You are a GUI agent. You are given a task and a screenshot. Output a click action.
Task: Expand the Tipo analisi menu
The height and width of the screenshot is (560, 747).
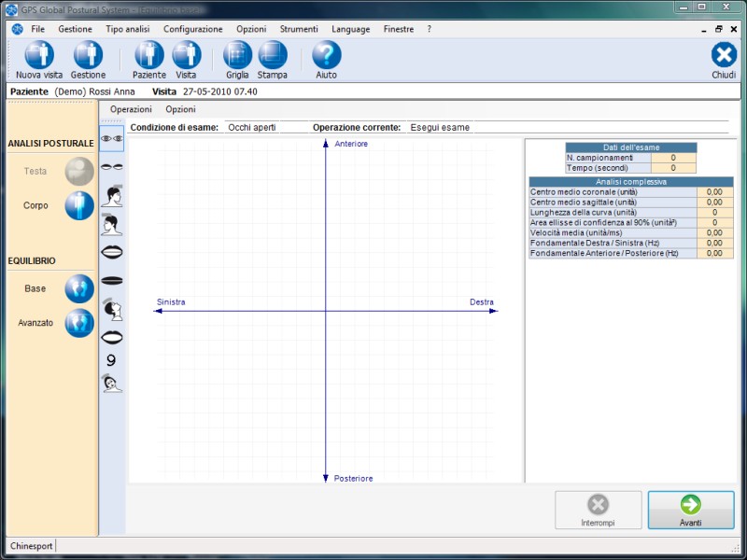pyautogui.click(x=127, y=29)
